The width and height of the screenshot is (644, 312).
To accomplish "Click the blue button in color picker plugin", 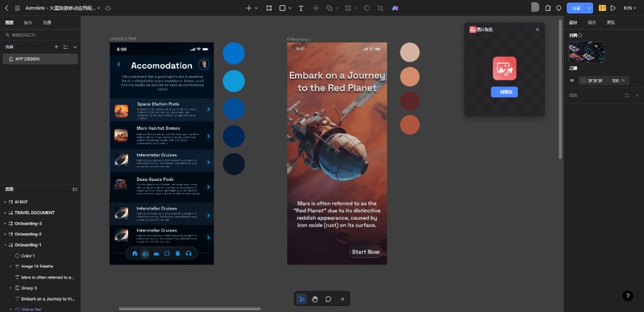I will [x=504, y=92].
